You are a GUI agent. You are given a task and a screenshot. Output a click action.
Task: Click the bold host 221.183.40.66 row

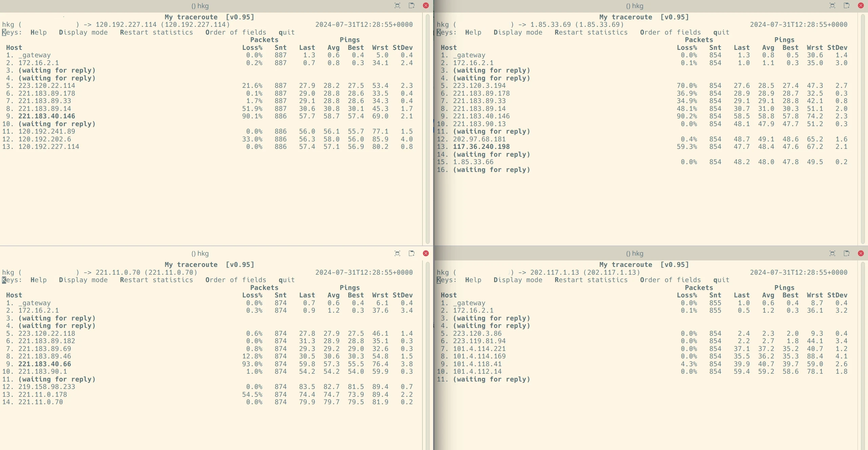click(x=45, y=364)
